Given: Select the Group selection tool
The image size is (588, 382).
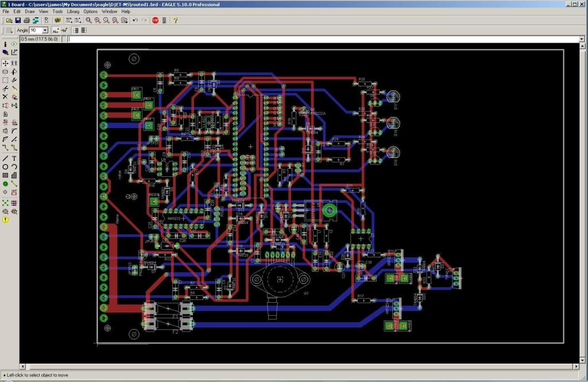Looking at the screenshot, I should click(5, 80).
